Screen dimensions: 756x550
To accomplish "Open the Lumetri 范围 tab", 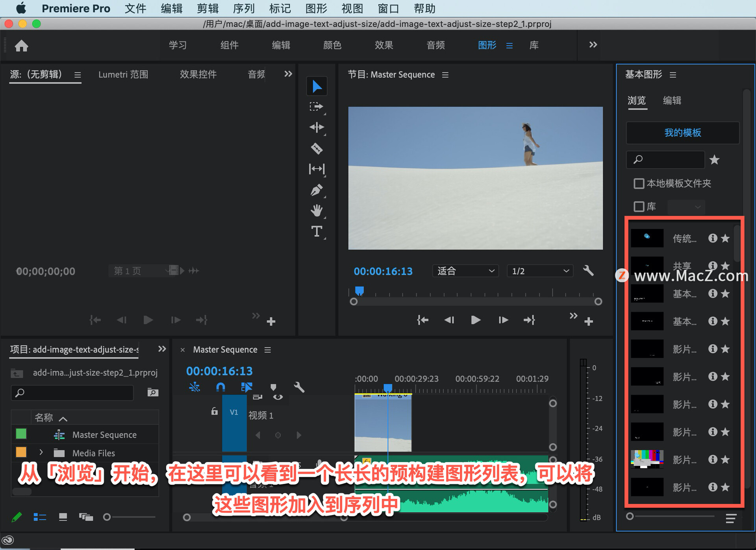I will tap(123, 74).
